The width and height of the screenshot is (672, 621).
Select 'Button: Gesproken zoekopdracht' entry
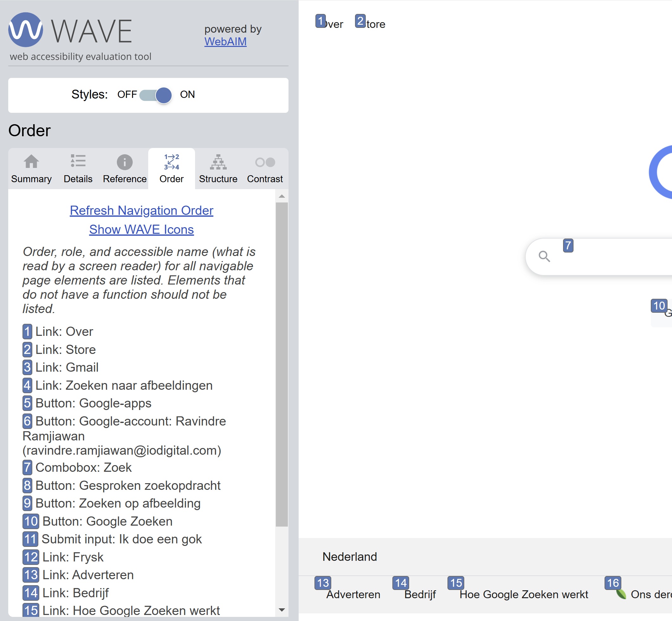tap(122, 486)
